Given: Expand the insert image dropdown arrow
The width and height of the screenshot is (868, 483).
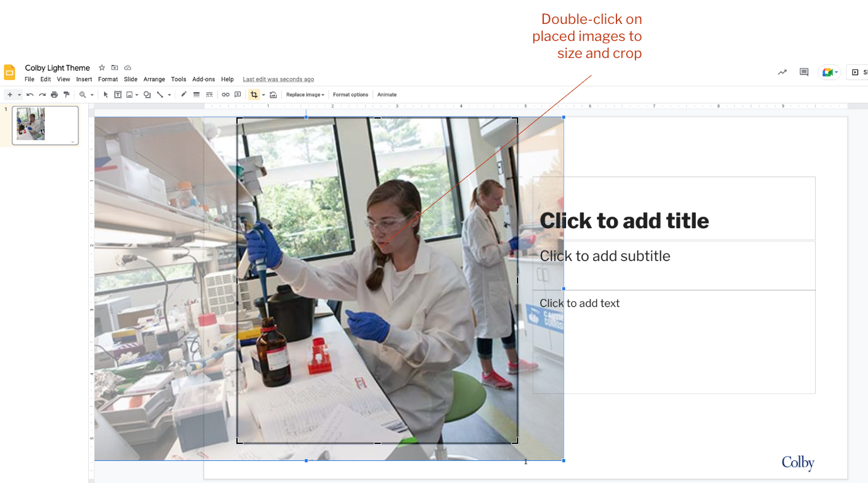Looking at the screenshot, I should 137,95.
